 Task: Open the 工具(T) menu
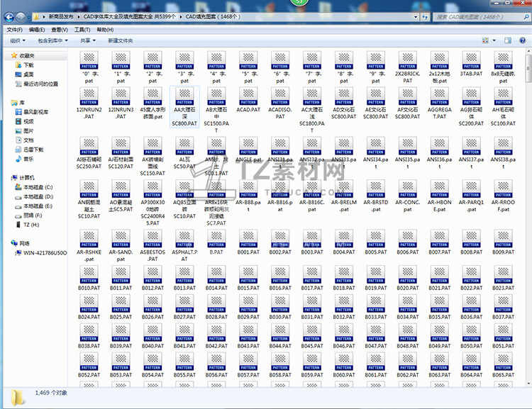pyautogui.click(x=82, y=30)
